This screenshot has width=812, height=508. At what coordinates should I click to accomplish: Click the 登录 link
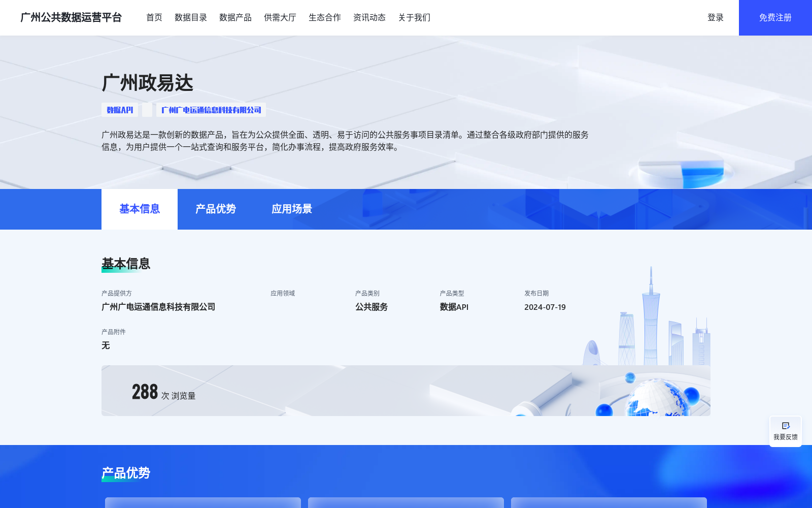click(x=716, y=17)
